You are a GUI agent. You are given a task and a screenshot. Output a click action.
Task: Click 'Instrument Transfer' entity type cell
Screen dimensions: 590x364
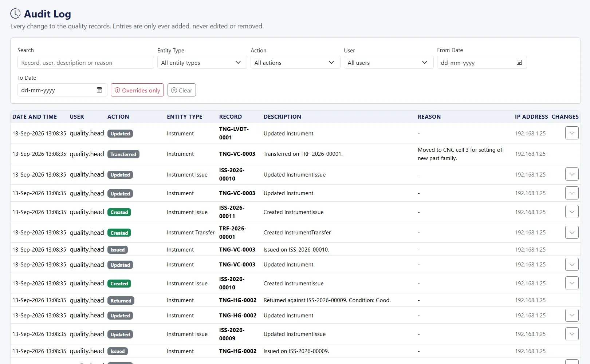point(191,233)
